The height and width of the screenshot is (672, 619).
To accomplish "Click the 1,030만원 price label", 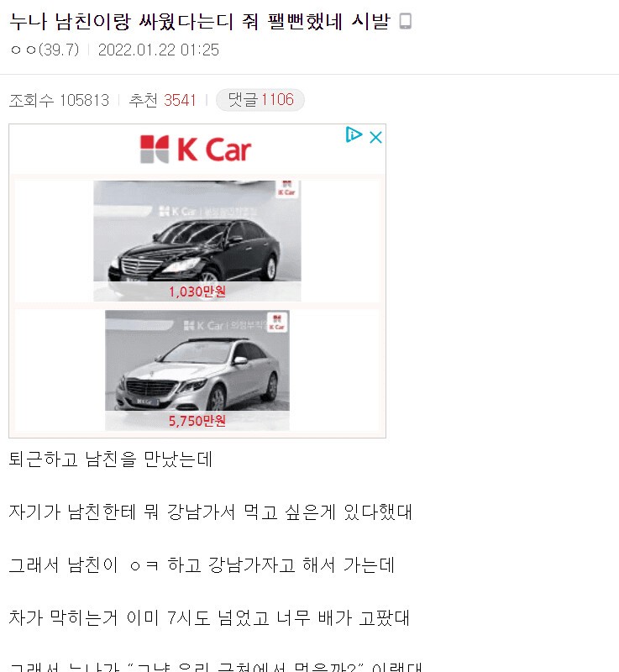I will pos(197,291).
